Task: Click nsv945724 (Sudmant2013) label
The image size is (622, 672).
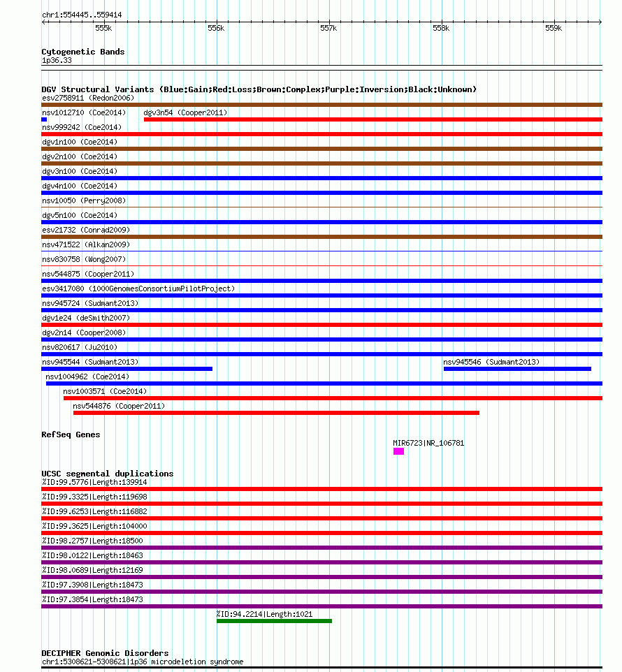Action: click(90, 303)
